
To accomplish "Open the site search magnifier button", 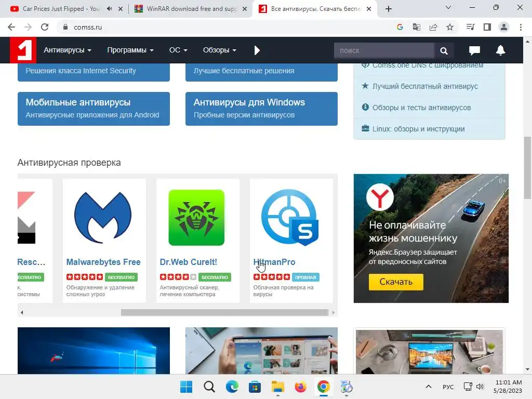I will [444, 50].
